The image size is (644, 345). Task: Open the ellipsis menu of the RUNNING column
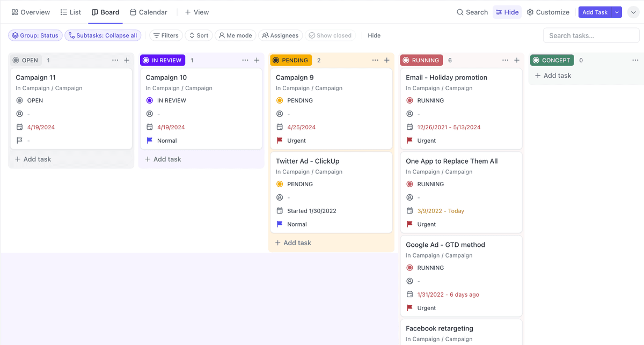coord(505,60)
